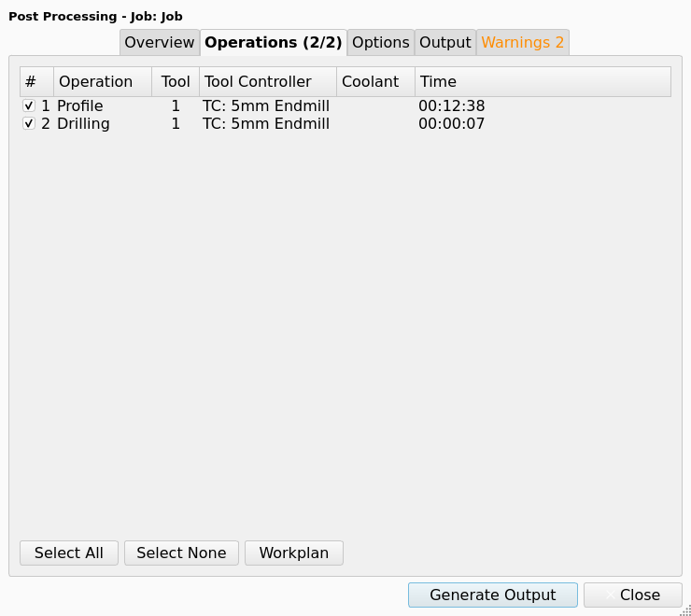The width and height of the screenshot is (691, 616).
Task: Select the Profile operation name
Action: pos(80,105)
